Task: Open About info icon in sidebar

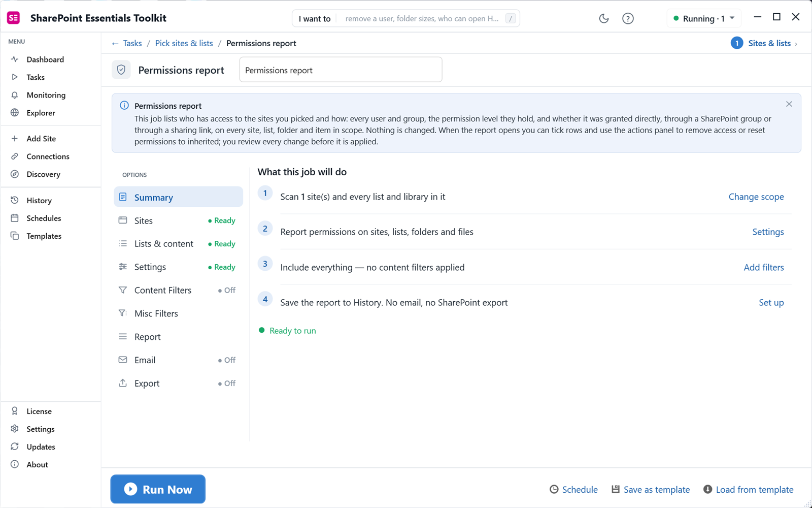Action: tap(15, 464)
